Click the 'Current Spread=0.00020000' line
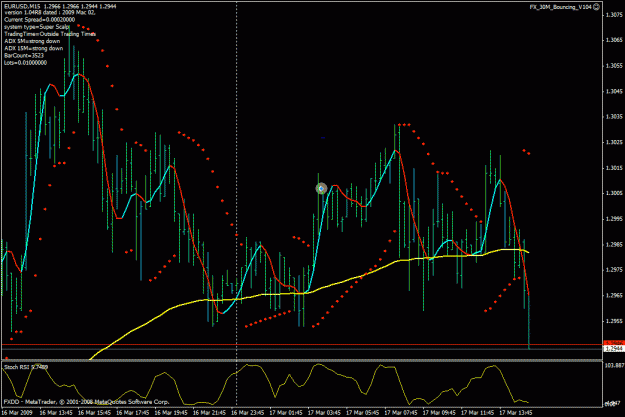 tap(39, 20)
